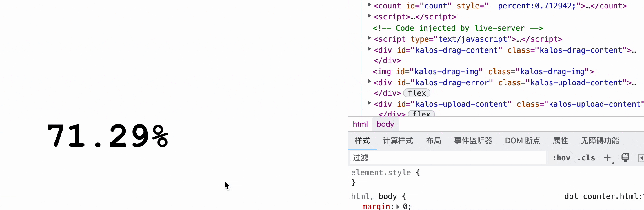Screen dimensions: 644x210
Task: Expand the kalos-drag-error div node
Action: 369,82
